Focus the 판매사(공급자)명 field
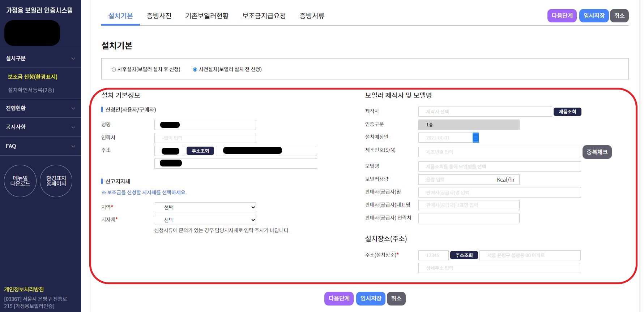The height and width of the screenshot is (312, 644). tap(499, 192)
